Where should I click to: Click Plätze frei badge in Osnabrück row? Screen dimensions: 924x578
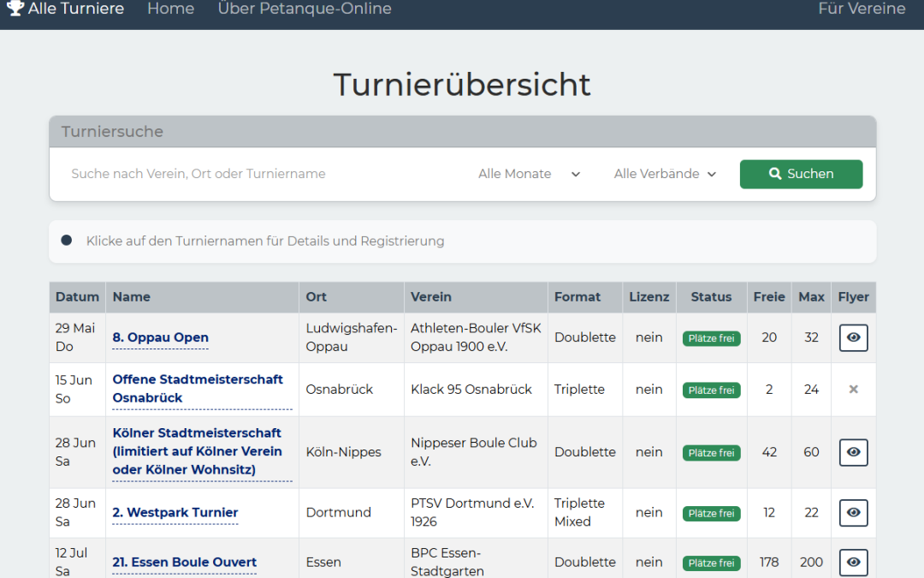711,390
